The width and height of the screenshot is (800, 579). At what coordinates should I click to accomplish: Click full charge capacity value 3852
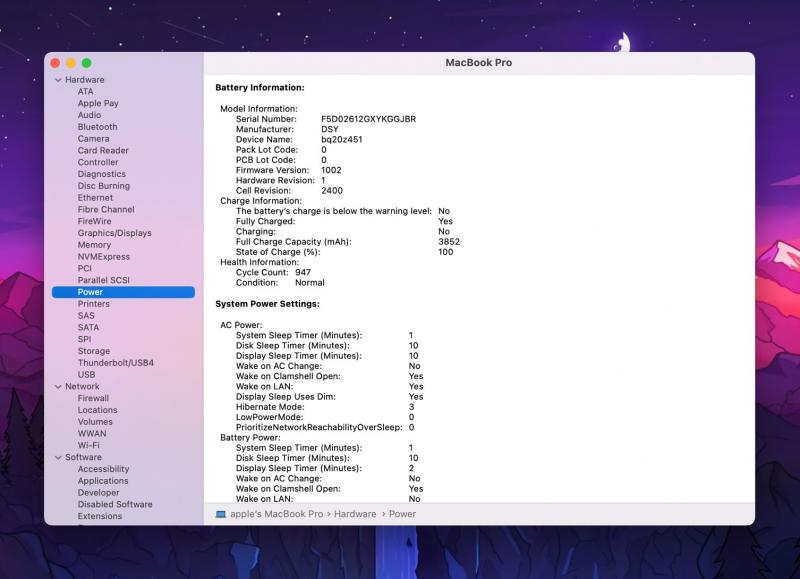[x=449, y=241]
